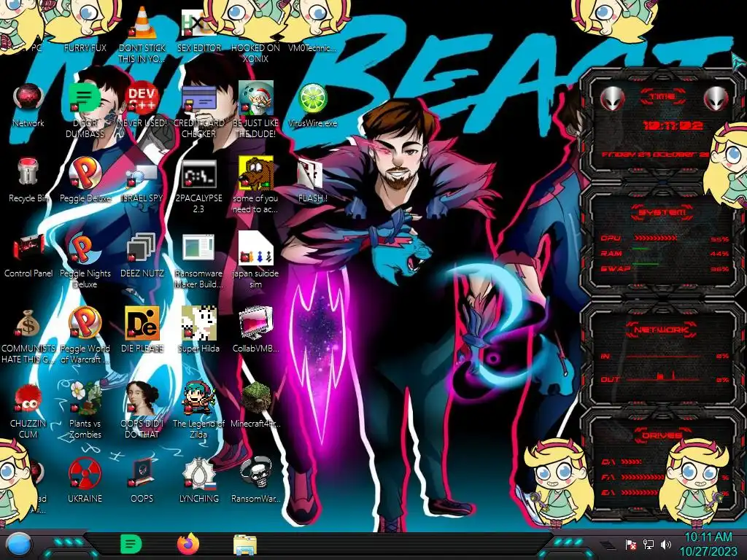Viewport: 747px width, 560px height.
Task: Open the FLASH ! shortcut
Action: point(312,181)
